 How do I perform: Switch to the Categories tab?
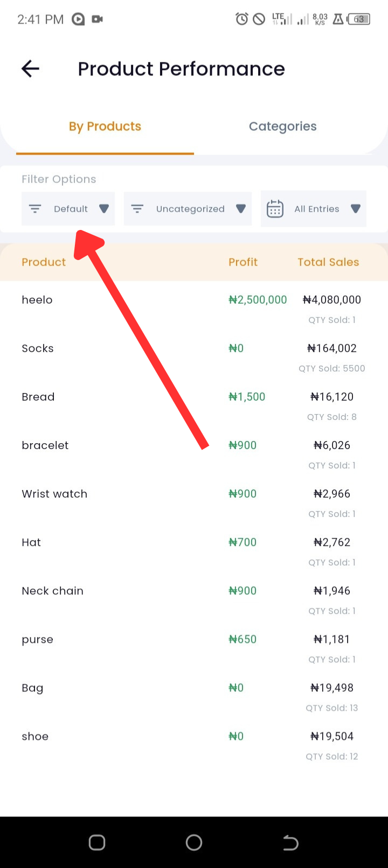pyautogui.click(x=283, y=127)
